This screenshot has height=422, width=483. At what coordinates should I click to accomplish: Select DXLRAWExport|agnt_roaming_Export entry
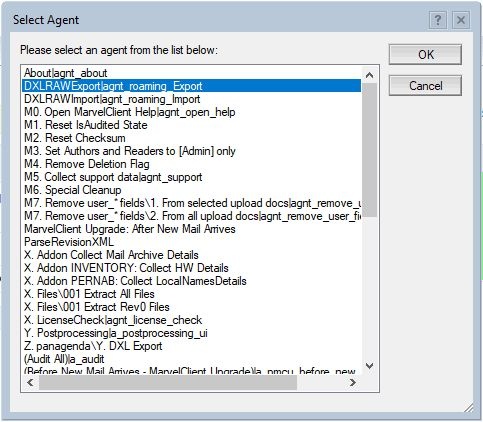192,86
